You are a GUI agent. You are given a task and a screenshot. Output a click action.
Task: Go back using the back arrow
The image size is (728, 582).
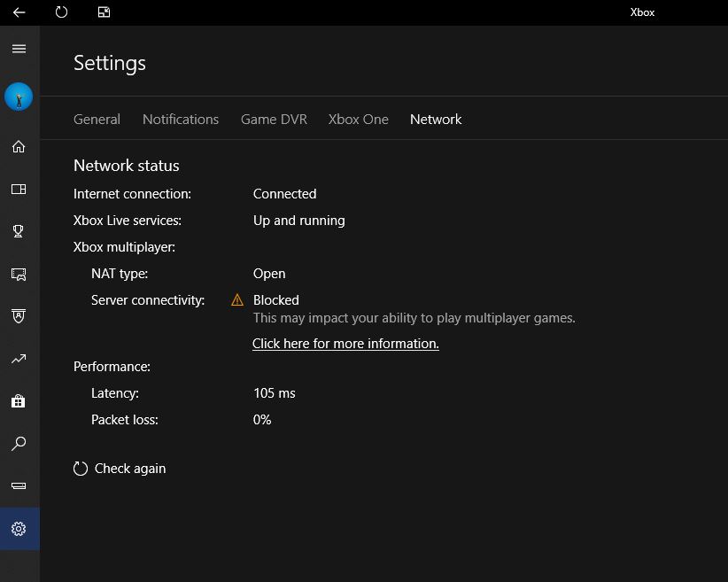pyautogui.click(x=19, y=12)
